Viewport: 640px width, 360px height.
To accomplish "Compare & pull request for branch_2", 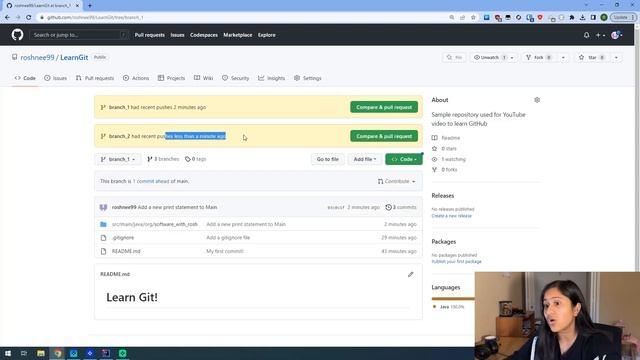I will pyautogui.click(x=384, y=136).
